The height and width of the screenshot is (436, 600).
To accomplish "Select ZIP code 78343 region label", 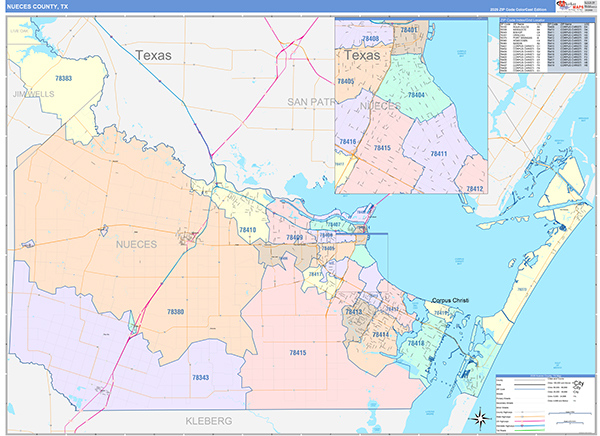I will pos(201,377).
